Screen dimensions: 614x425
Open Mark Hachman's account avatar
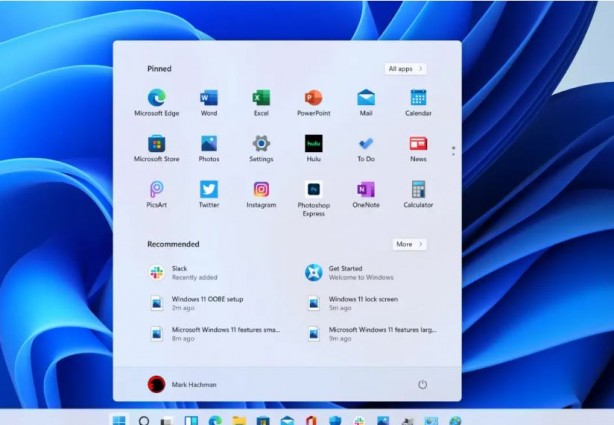pyautogui.click(x=156, y=384)
